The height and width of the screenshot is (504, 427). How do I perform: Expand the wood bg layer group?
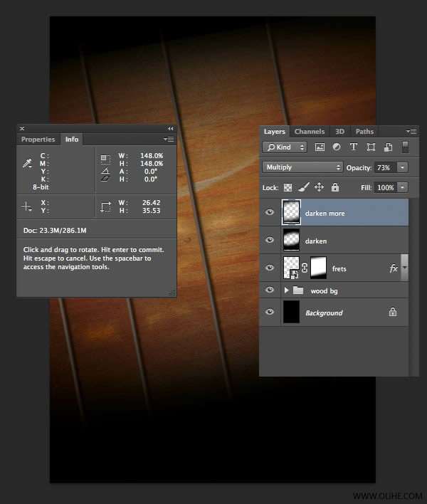point(287,290)
